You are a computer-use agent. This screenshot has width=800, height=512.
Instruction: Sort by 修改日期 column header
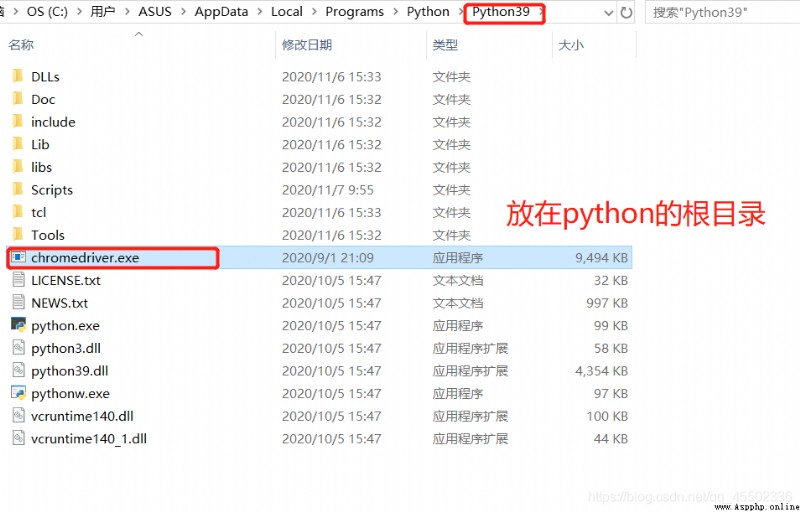pyautogui.click(x=307, y=45)
